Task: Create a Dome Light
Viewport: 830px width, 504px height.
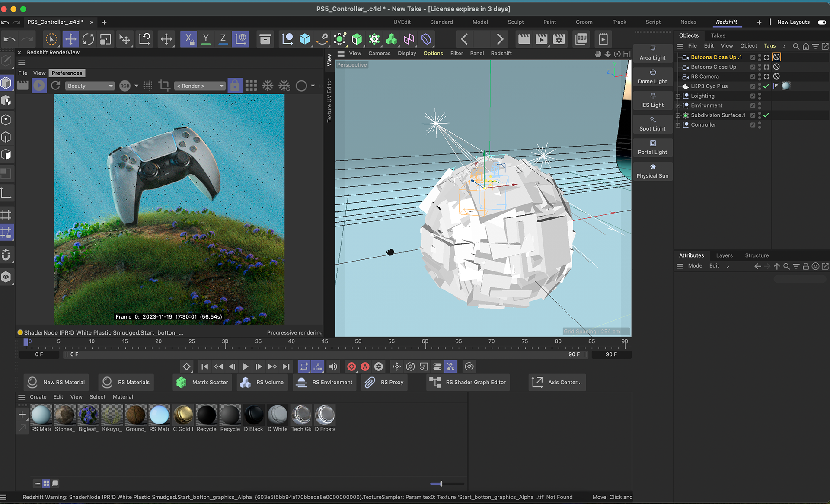Action: click(652, 77)
